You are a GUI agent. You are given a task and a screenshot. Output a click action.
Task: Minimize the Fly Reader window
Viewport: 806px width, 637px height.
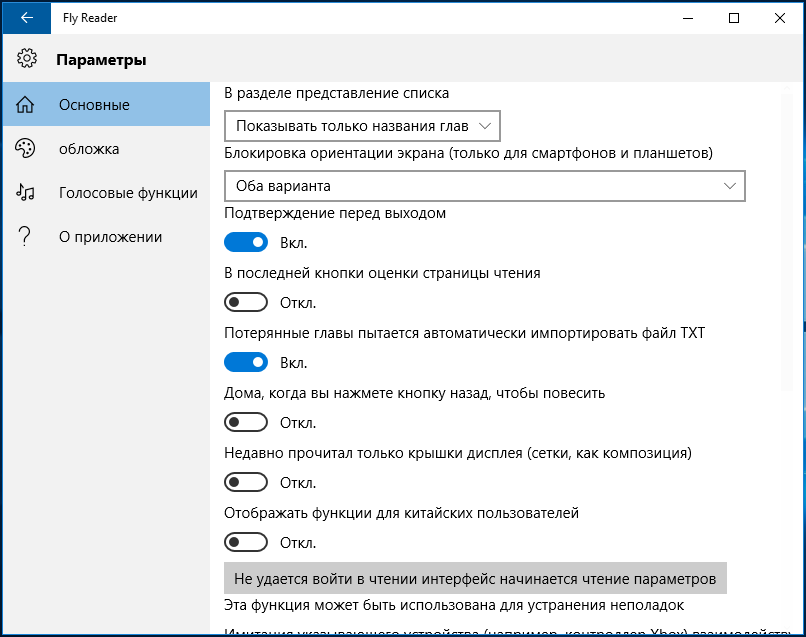tap(688, 18)
